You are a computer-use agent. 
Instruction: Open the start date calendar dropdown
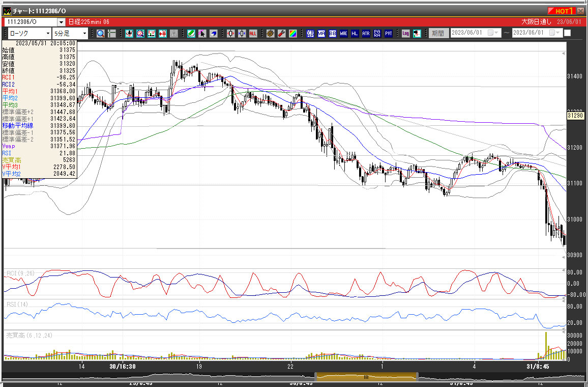492,33
